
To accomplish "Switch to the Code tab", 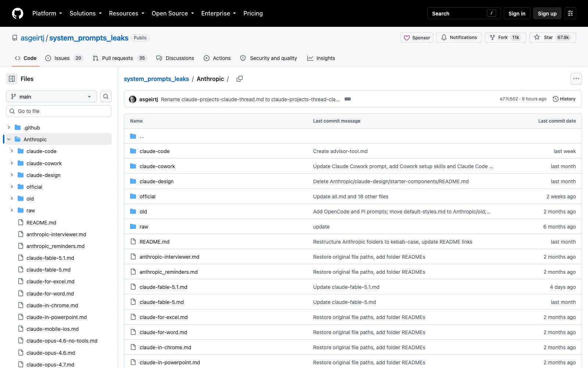I will point(26,58).
